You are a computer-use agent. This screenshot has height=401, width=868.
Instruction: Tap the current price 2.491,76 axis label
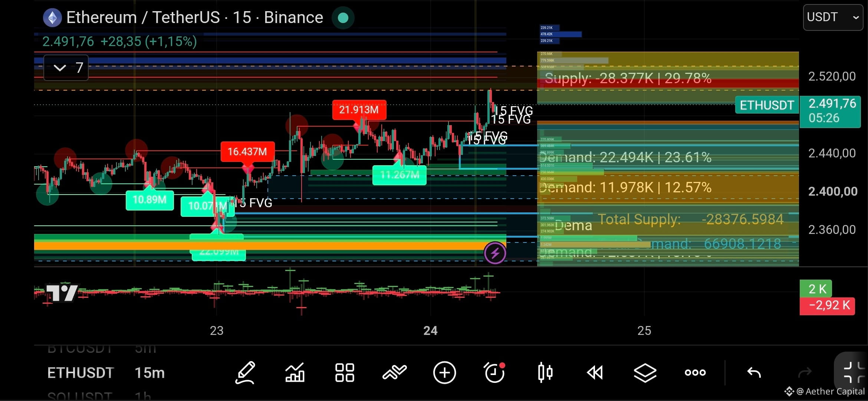coord(830,111)
